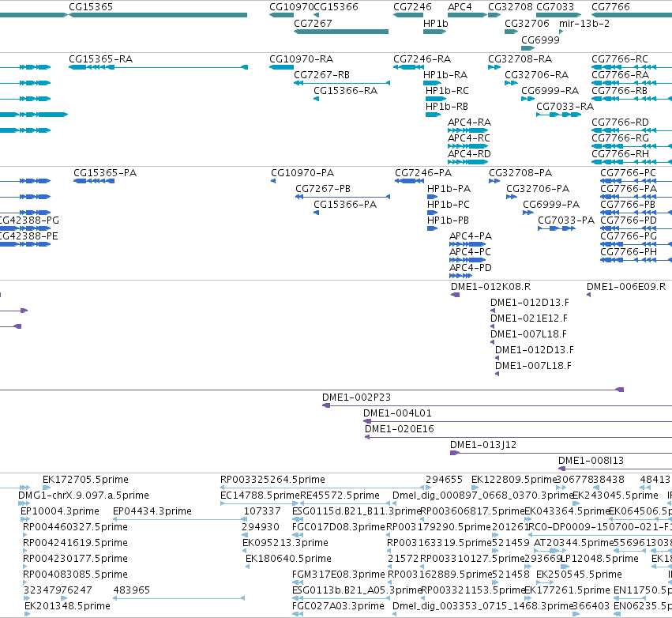
Task: Click the CG32706-PA protein label
Action: (538, 189)
